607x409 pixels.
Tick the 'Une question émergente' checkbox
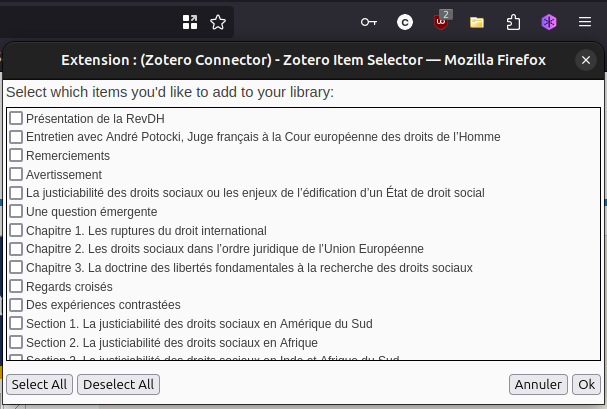click(x=16, y=211)
